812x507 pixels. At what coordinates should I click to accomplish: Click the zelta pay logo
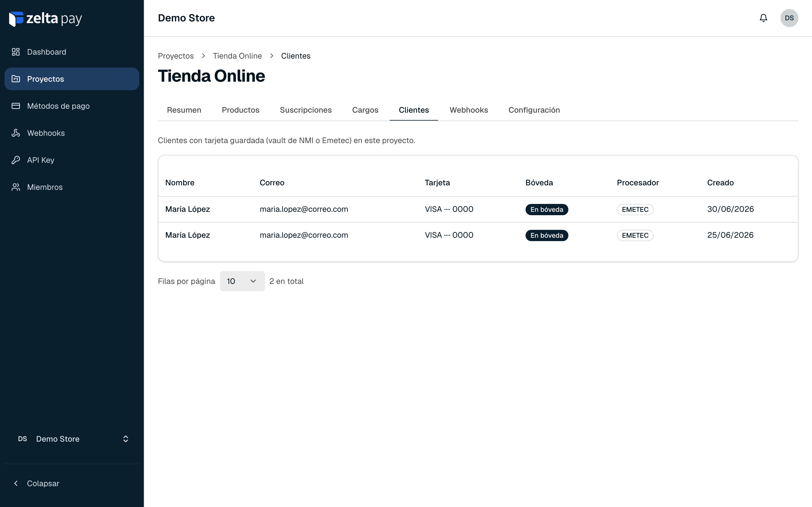pos(45,19)
